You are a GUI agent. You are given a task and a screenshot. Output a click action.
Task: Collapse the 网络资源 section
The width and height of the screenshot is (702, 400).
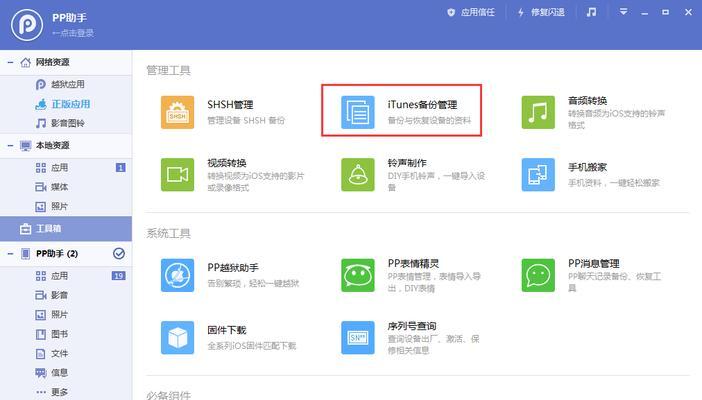point(10,62)
